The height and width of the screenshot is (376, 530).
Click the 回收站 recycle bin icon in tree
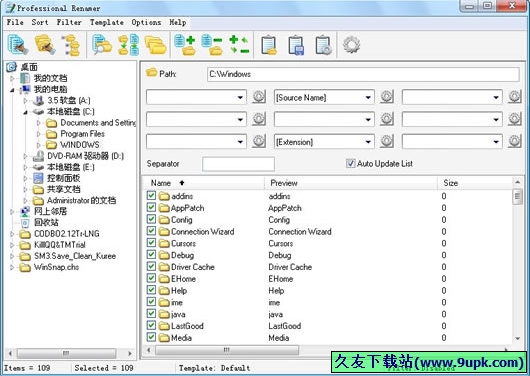click(x=25, y=222)
